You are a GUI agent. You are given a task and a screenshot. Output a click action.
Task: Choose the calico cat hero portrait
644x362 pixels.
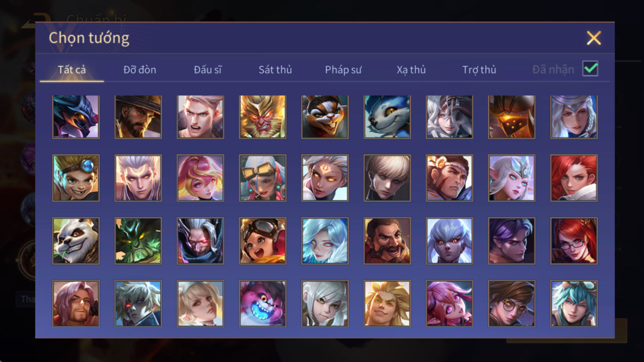point(325,117)
